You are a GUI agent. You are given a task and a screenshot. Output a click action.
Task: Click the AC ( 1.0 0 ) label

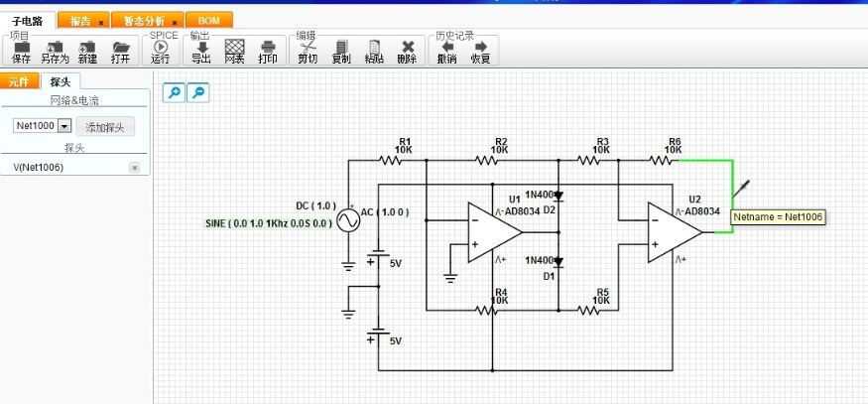pos(385,212)
